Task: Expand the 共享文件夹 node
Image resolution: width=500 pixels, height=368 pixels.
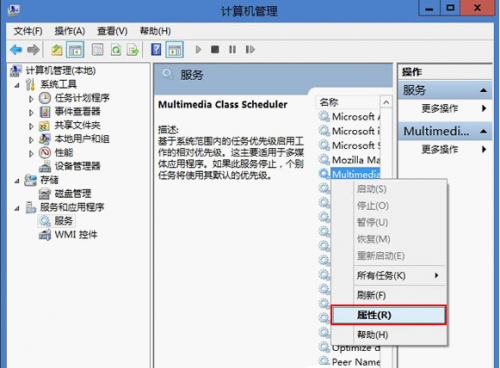Action: [31, 126]
